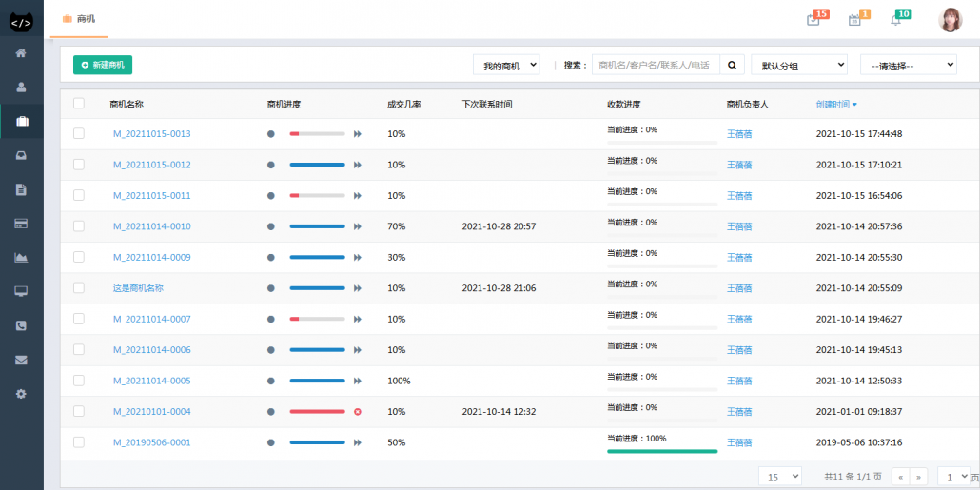Image resolution: width=980 pixels, height=490 pixels.
Task: Click the progress bar of row M_20211014-0010
Action: pos(317,226)
